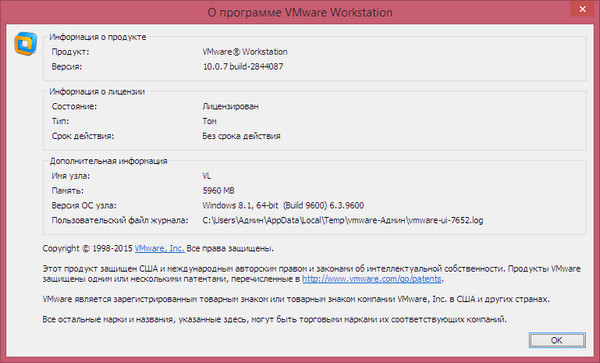Click the group heading Информация о лицензии
Viewport: 600px width, 363px height.
pyautogui.click(x=97, y=92)
